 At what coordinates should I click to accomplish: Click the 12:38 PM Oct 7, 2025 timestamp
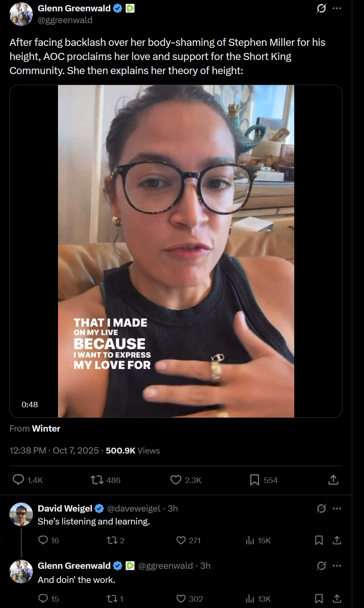point(54,450)
